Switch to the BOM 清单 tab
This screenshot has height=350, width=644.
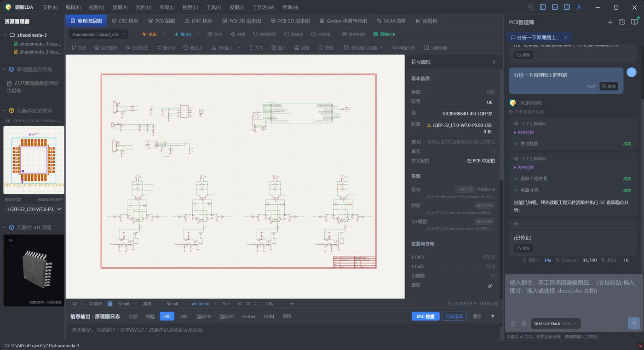[x=391, y=21]
